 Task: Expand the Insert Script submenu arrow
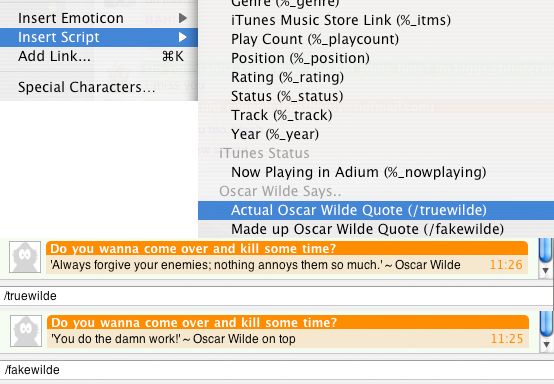pos(183,37)
